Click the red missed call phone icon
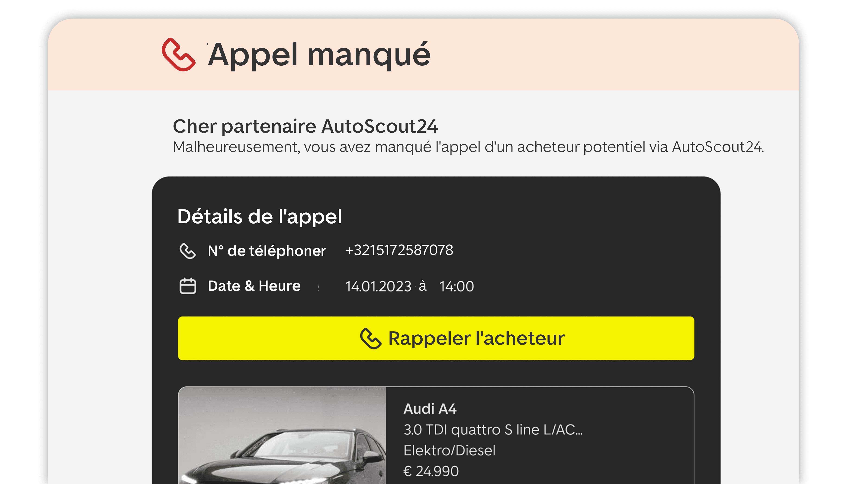Viewport: 868px width, 484px height. [x=179, y=54]
